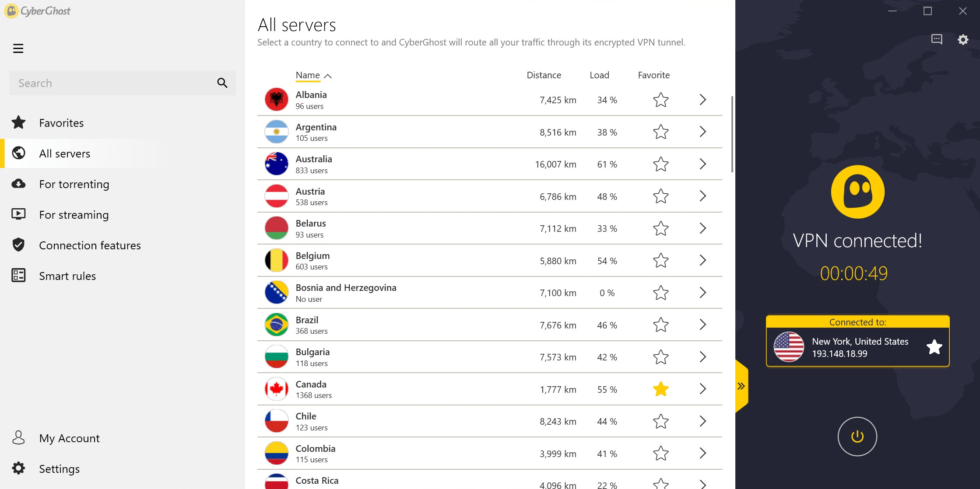Toggle Albania server as favorite

[x=660, y=99]
